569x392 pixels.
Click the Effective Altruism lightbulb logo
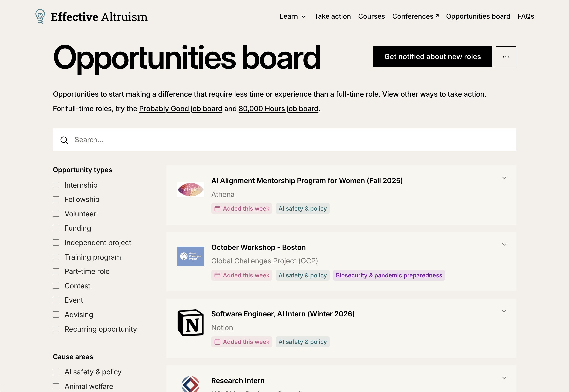point(40,16)
